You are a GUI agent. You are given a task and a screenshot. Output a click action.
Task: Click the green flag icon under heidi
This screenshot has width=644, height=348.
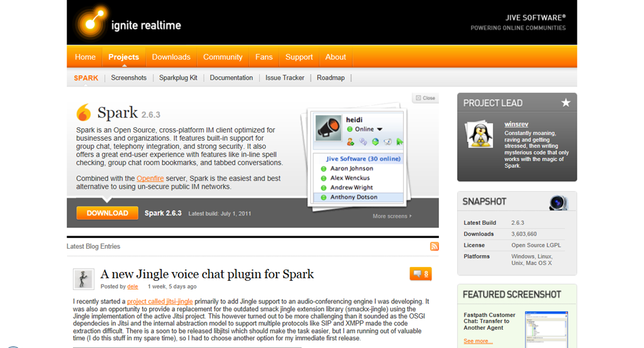(x=399, y=142)
